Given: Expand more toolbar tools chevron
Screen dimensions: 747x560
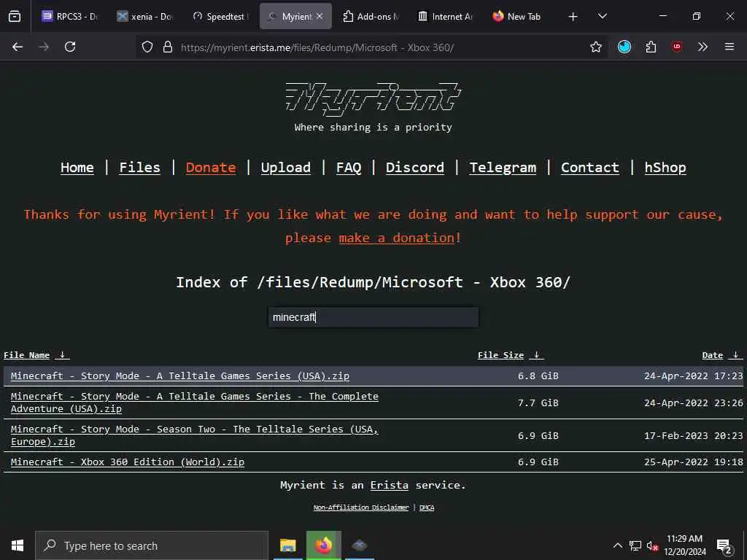Looking at the screenshot, I should 703,47.
